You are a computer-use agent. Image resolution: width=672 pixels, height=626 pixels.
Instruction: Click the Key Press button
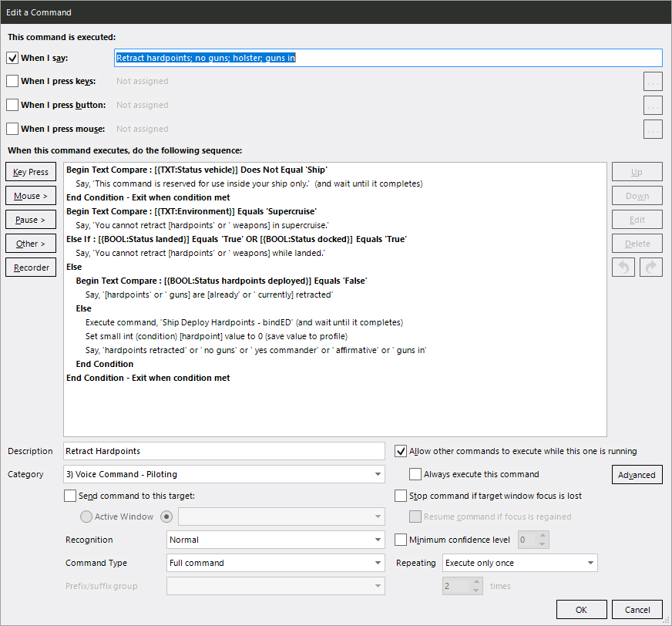(x=31, y=172)
